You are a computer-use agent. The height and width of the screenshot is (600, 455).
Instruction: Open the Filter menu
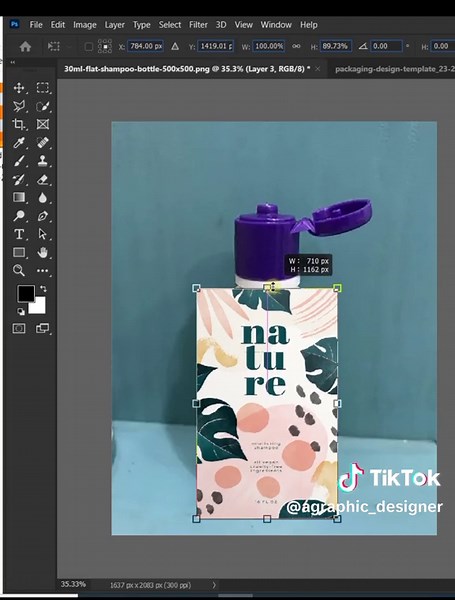[198, 25]
